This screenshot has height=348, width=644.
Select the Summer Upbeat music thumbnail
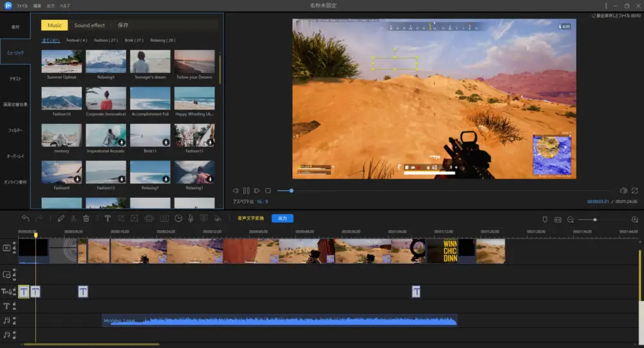62,61
